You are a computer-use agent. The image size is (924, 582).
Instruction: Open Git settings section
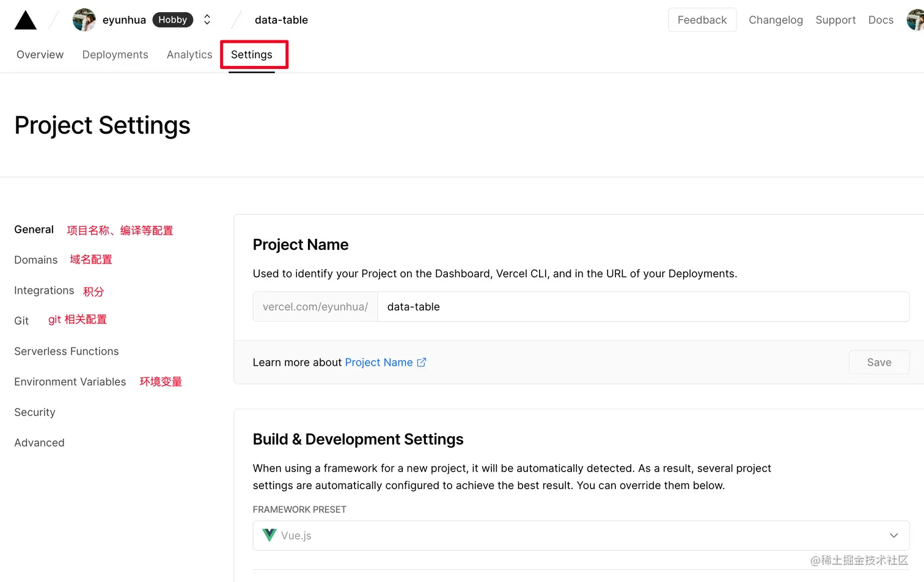[x=21, y=321]
